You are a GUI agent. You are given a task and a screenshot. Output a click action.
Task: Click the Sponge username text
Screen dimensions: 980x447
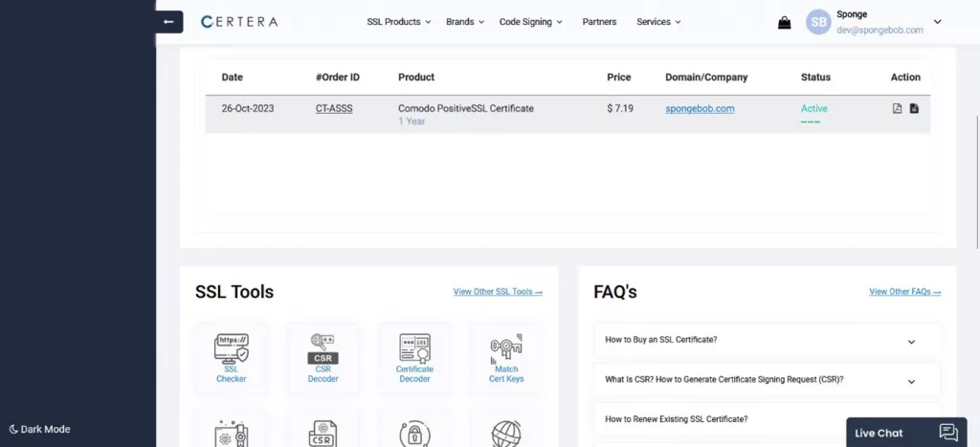pyautogui.click(x=852, y=14)
